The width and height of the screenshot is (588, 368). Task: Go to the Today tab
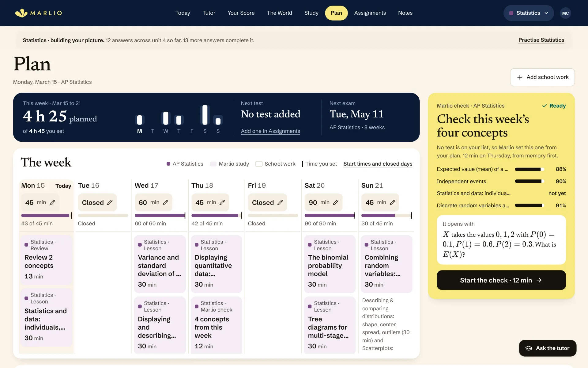coord(183,13)
